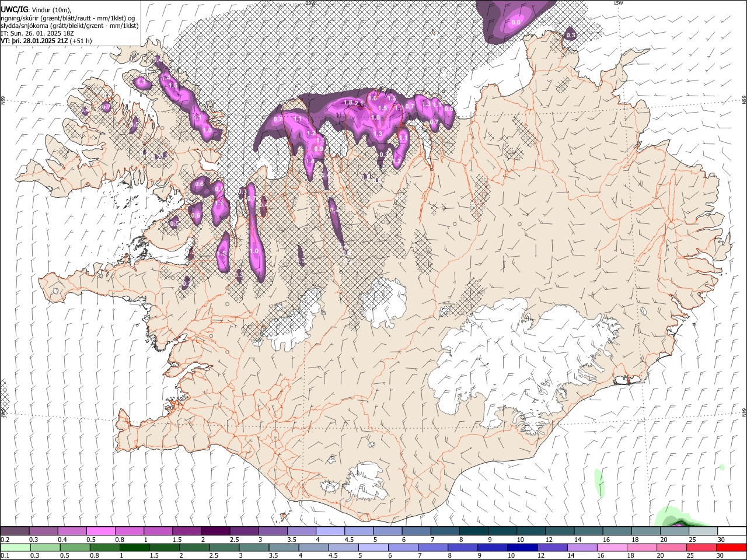Image resolution: width=747 pixels, height=560 pixels.
Task: Click the pale grey swatch labeled 25 in upper row
Action: click(703, 531)
